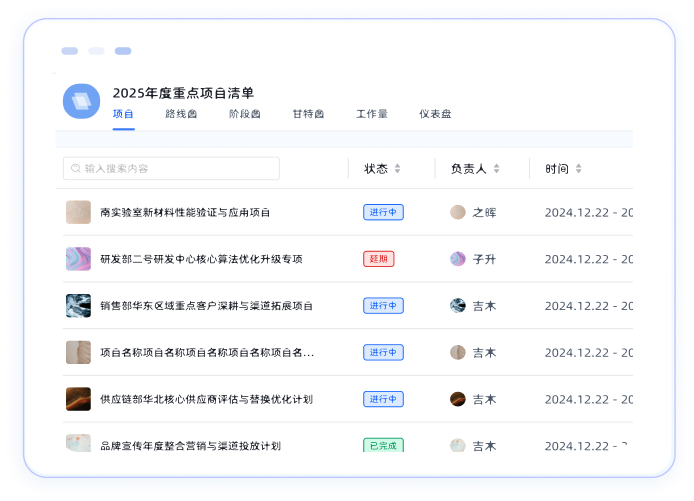Screen dimensions: 694x501
Task: Click 吉木 avatar in 项目名称 row
Action: (x=458, y=352)
